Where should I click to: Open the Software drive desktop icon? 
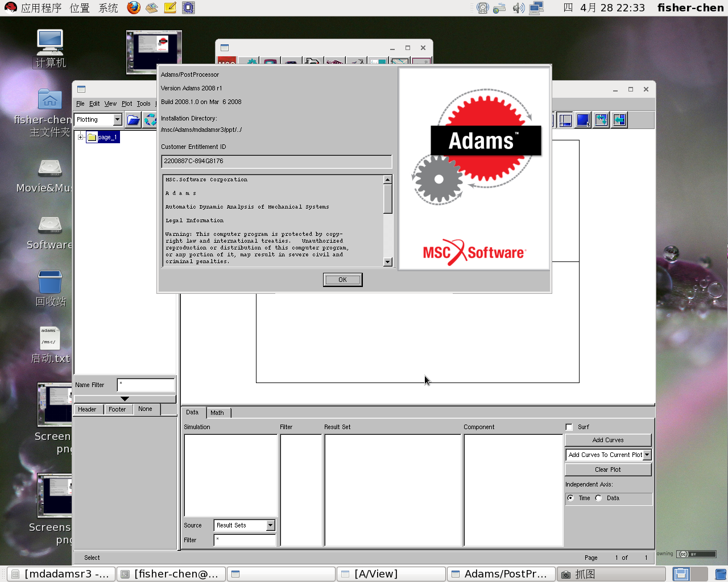[x=49, y=232]
